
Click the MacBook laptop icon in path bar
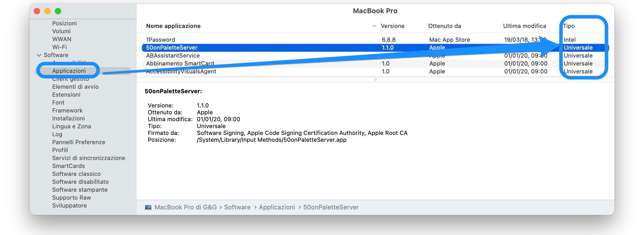click(148, 207)
